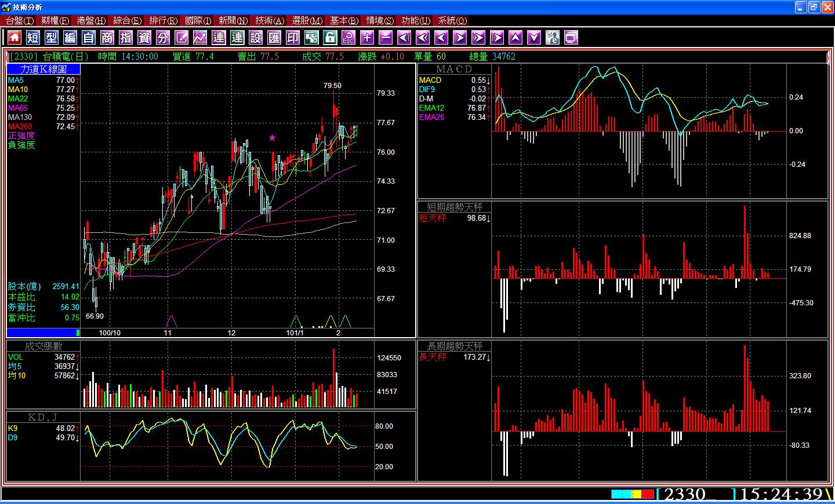Click the 總量 34762 header text
This screenshot has height=504, width=835.
tap(492, 56)
